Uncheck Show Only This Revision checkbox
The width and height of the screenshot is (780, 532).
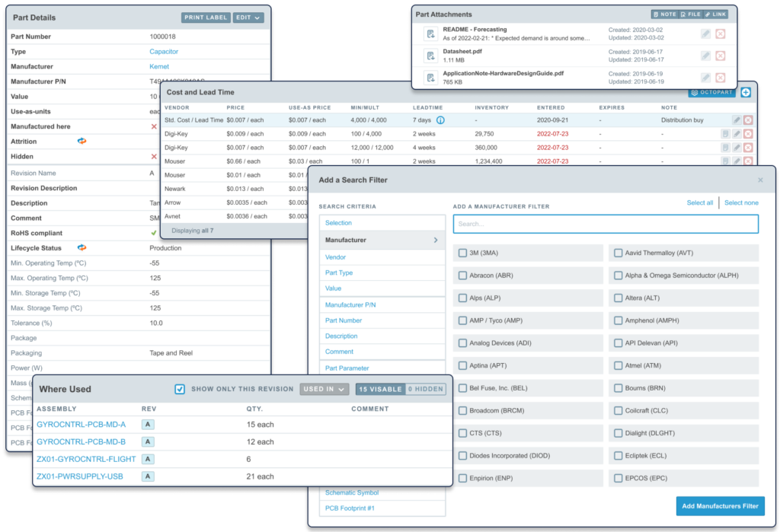click(180, 389)
